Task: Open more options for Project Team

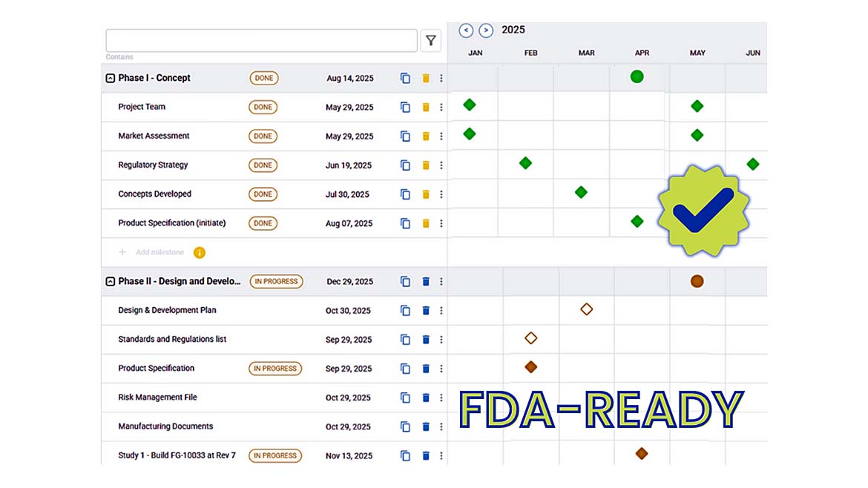Action: pyautogui.click(x=441, y=107)
